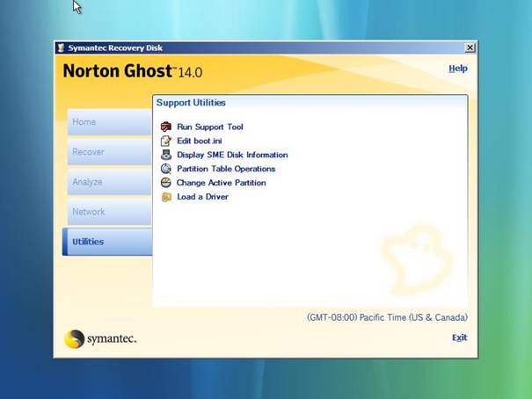Open the Help link
532x399 pixels.
[x=458, y=69]
